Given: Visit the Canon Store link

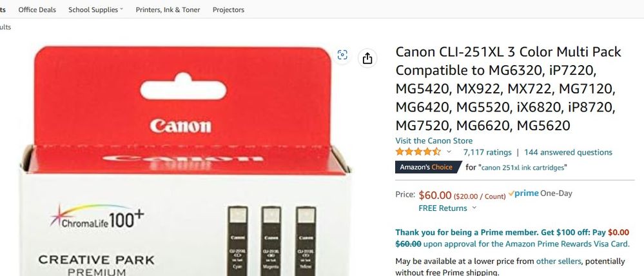Looking at the screenshot, I should [x=434, y=141].
